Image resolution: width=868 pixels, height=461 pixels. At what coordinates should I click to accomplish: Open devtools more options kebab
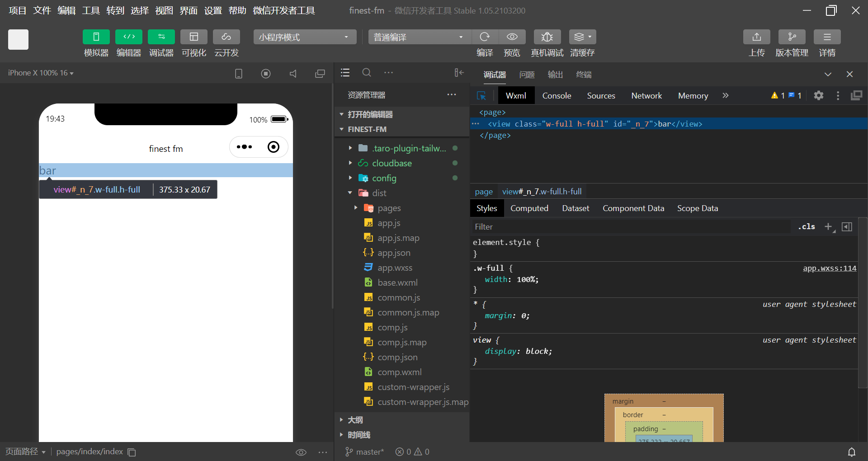[838, 95]
